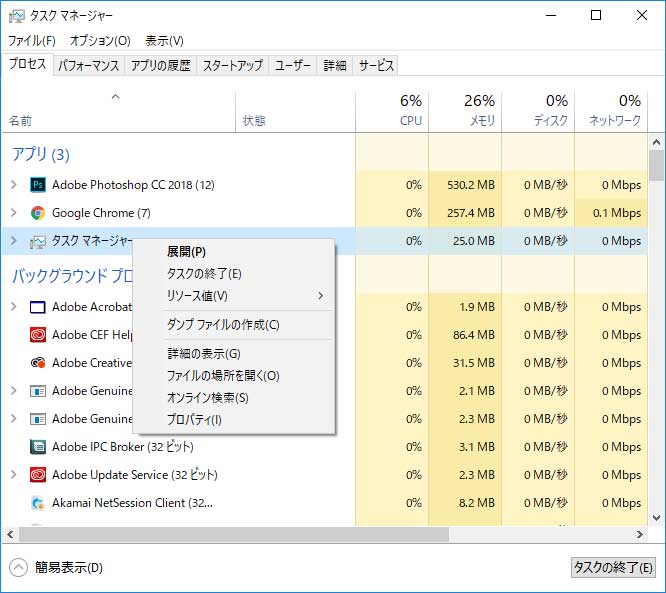666x593 pixels.
Task: Click the Google Chrome icon in list
Action: pyautogui.click(x=38, y=213)
